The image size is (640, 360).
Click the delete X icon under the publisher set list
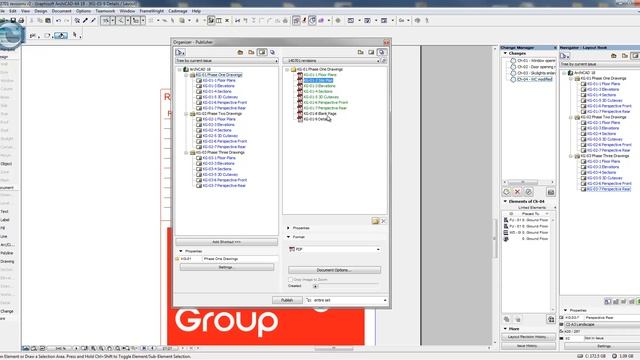point(383,221)
